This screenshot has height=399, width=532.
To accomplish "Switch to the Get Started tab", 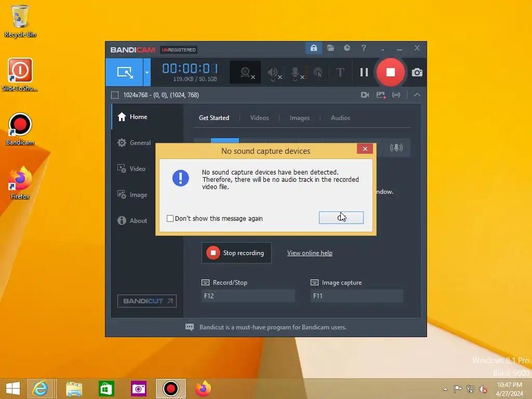I will point(214,118).
